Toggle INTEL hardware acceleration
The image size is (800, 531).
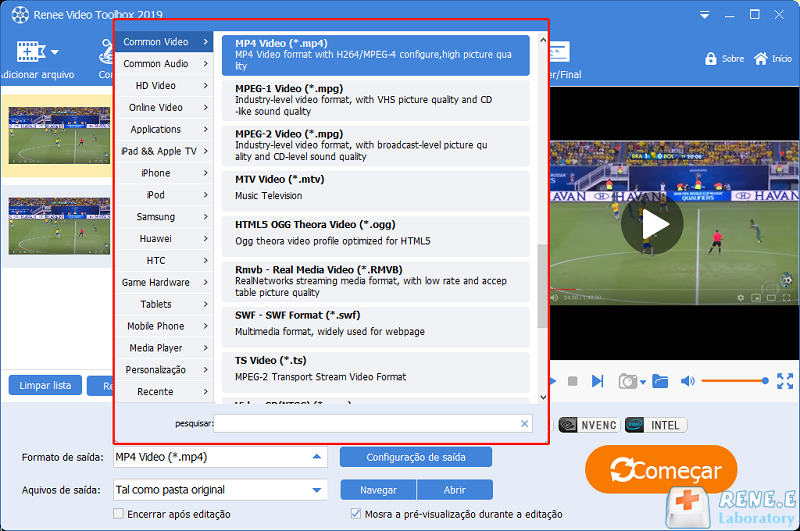pyautogui.click(x=656, y=425)
